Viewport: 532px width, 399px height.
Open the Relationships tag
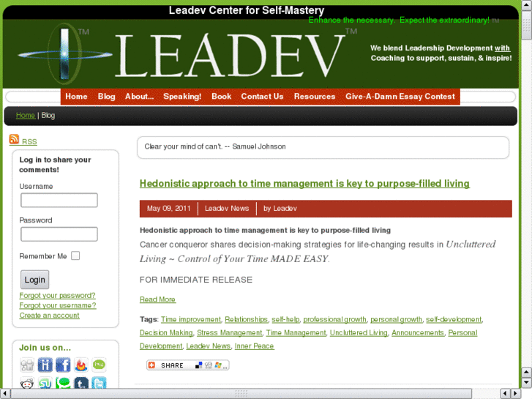click(x=247, y=319)
